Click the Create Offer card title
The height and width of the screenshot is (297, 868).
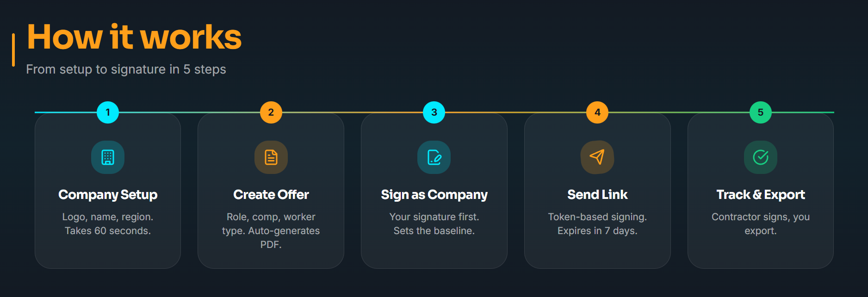[271, 195]
